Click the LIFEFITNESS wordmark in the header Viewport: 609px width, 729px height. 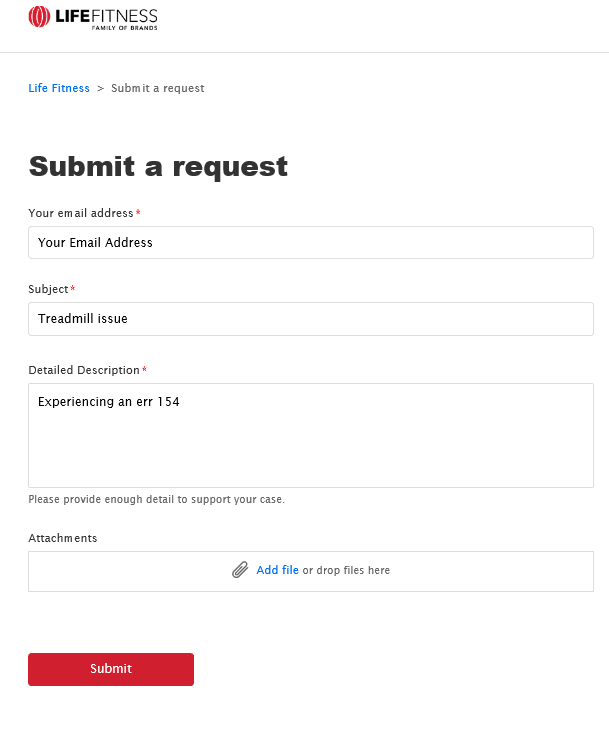click(106, 16)
